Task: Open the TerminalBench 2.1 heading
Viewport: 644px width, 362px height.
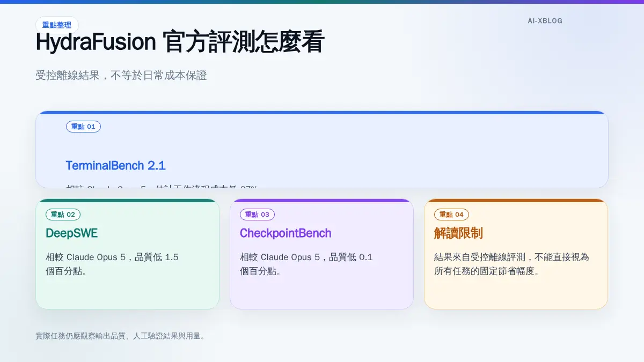Action: click(x=115, y=165)
